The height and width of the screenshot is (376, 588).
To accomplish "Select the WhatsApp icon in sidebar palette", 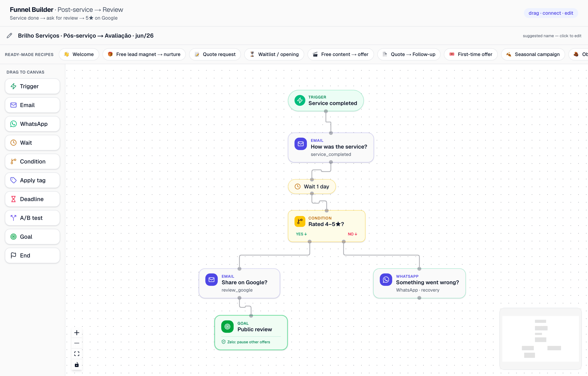I will [x=13, y=124].
